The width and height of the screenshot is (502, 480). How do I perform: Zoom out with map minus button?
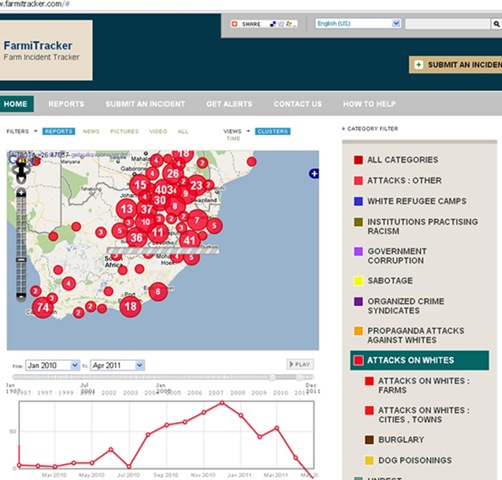[21, 296]
